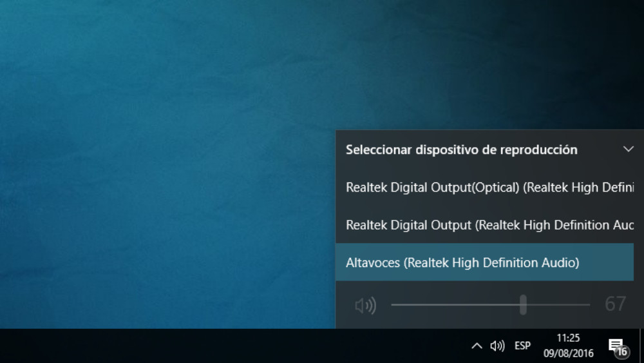Click Seleccionar dispositivo de reproducción header
The height and width of the screenshot is (363, 644).
pyautogui.click(x=461, y=150)
